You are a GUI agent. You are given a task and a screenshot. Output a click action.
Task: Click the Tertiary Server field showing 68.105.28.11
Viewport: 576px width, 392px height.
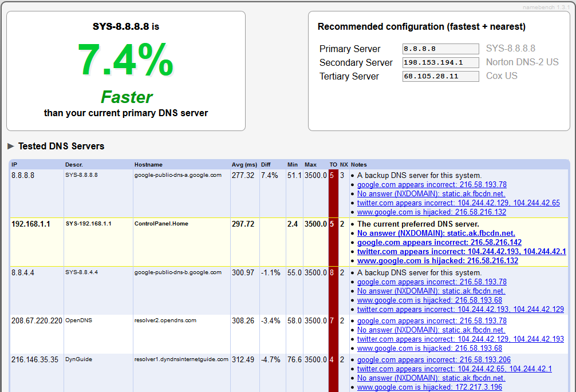pos(440,76)
